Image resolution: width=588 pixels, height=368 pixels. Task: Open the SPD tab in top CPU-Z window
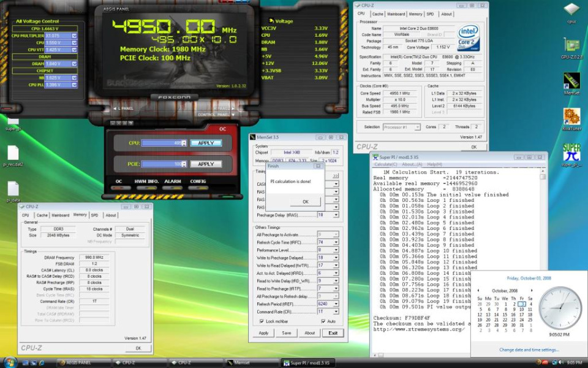click(x=430, y=14)
